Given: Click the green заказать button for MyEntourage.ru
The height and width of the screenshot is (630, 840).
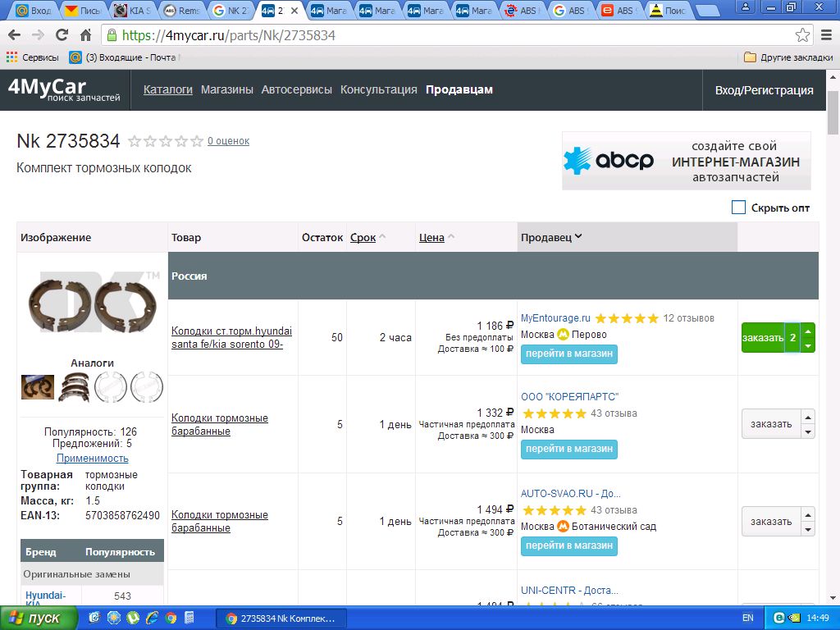Looking at the screenshot, I should pyautogui.click(x=762, y=338).
